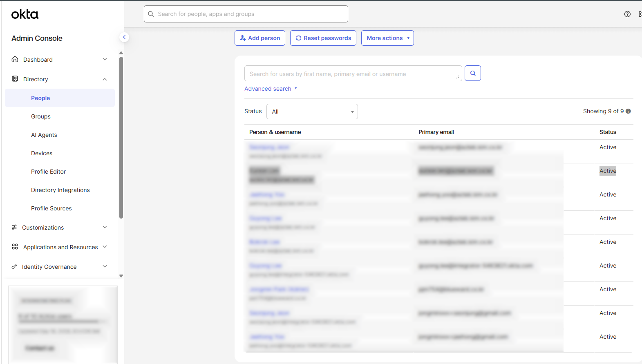Click the Directory book icon

point(15,79)
